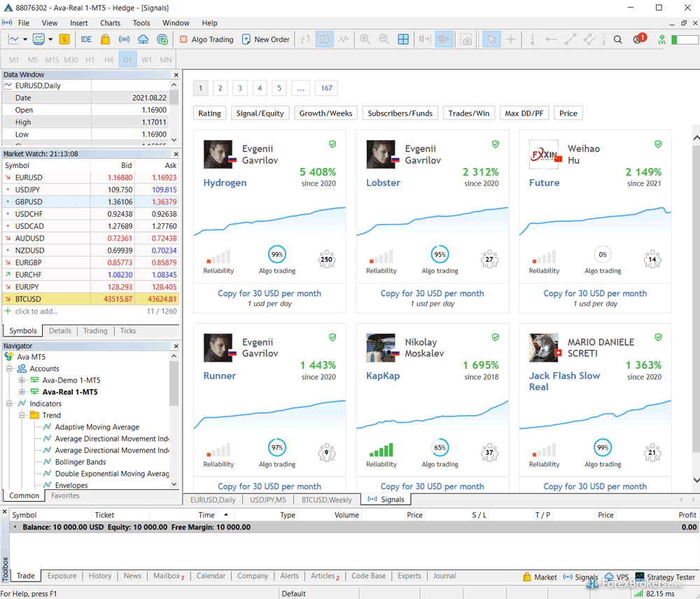Zoom in the chart with magnifier plus

click(365, 39)
